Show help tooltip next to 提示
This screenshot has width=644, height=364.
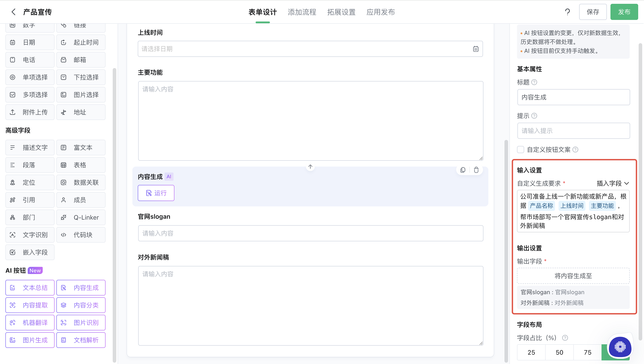coord(534,116)
